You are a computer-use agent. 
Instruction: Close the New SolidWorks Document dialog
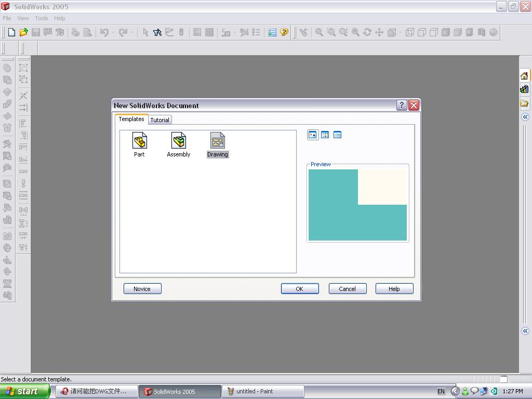click(x=414, y=105)
